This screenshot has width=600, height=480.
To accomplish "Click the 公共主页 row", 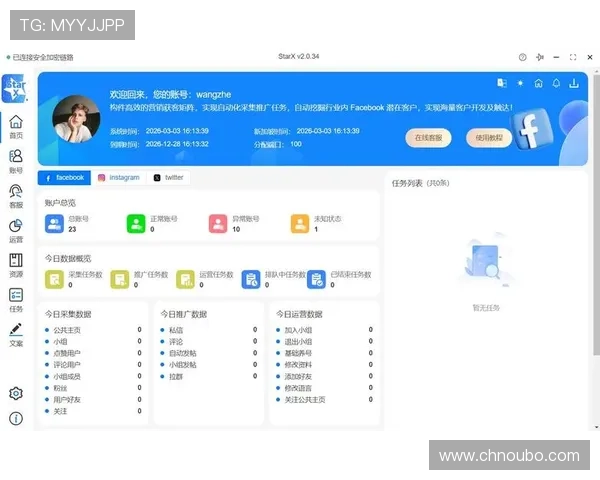I will 93,330.
